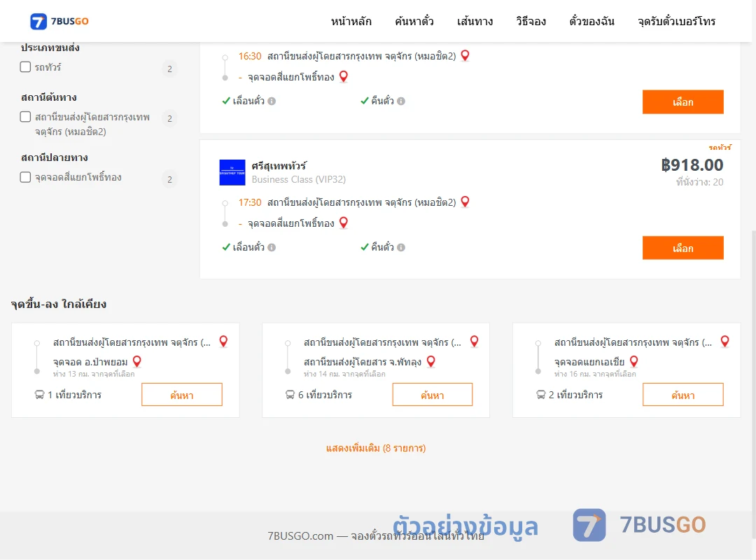Open the เส้นทาง menu item

(475, 21)
